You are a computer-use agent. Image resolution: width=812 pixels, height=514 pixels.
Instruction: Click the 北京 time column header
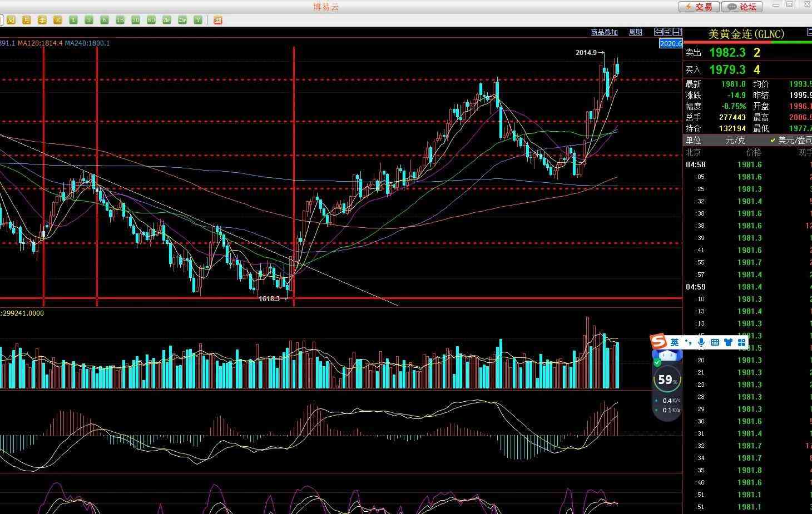693,152
